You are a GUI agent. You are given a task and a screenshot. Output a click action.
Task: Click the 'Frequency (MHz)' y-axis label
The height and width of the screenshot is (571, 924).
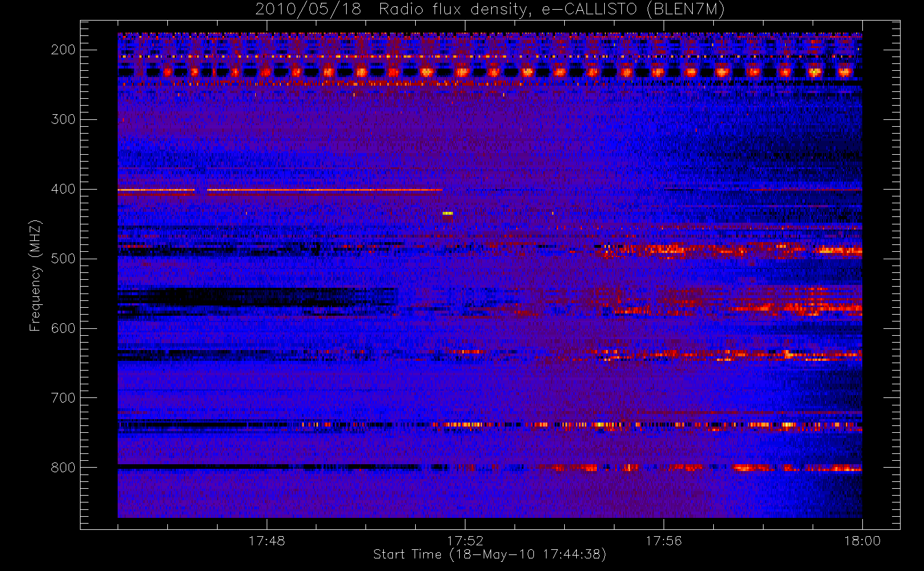35,275
